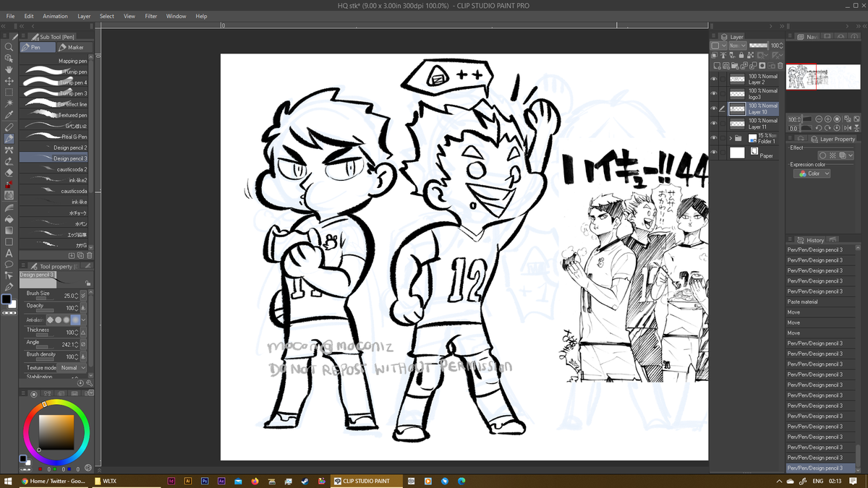Hide the Paper layer
868x488 pixels.
tap(714, 153)
